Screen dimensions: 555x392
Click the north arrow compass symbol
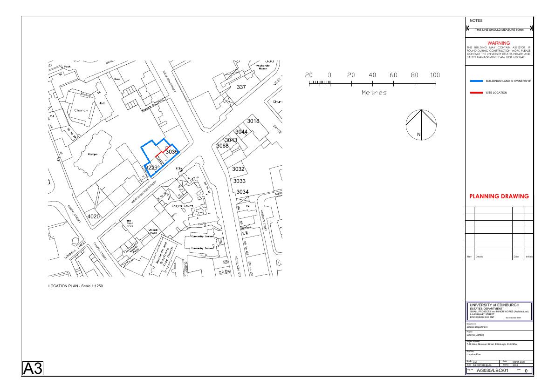pyautogui.click(x=421, y=124)
